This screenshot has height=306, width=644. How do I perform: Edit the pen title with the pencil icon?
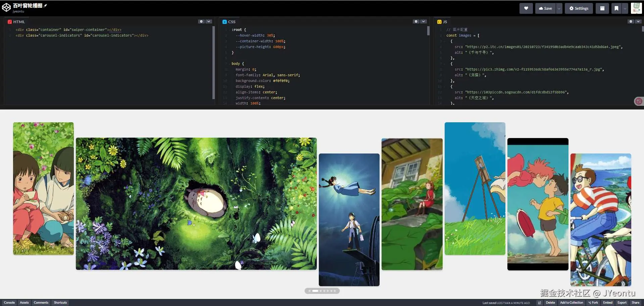point(45,5)
